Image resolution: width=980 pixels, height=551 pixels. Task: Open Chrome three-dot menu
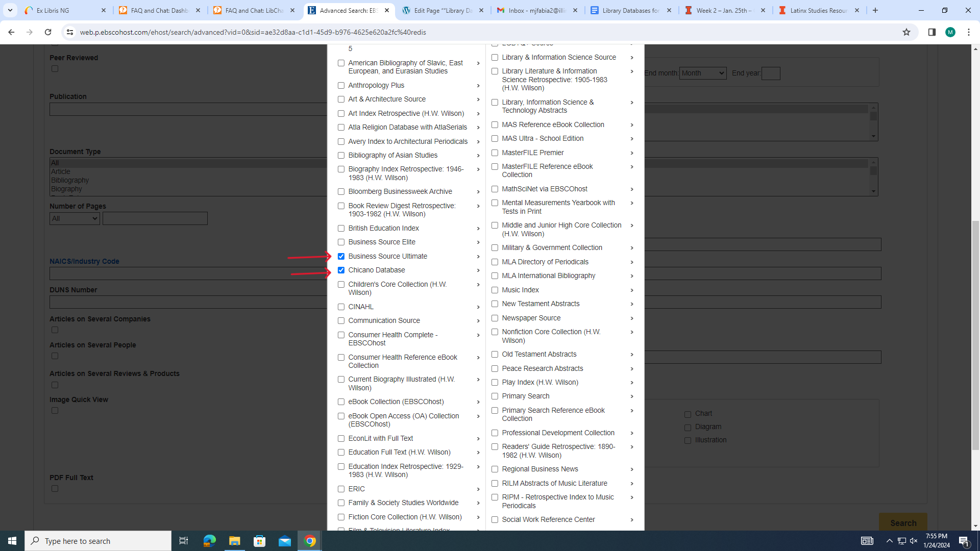969,32
